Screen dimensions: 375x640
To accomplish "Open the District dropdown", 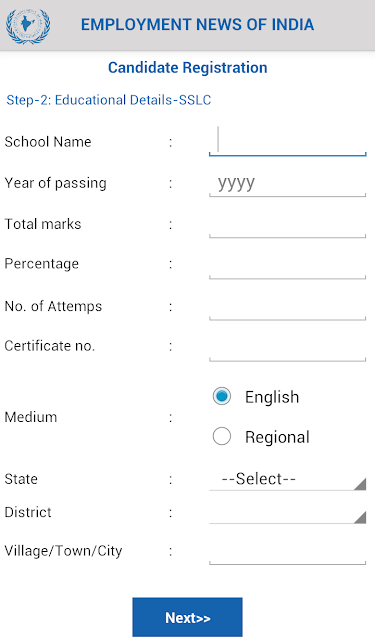I will tap(287, 513).
